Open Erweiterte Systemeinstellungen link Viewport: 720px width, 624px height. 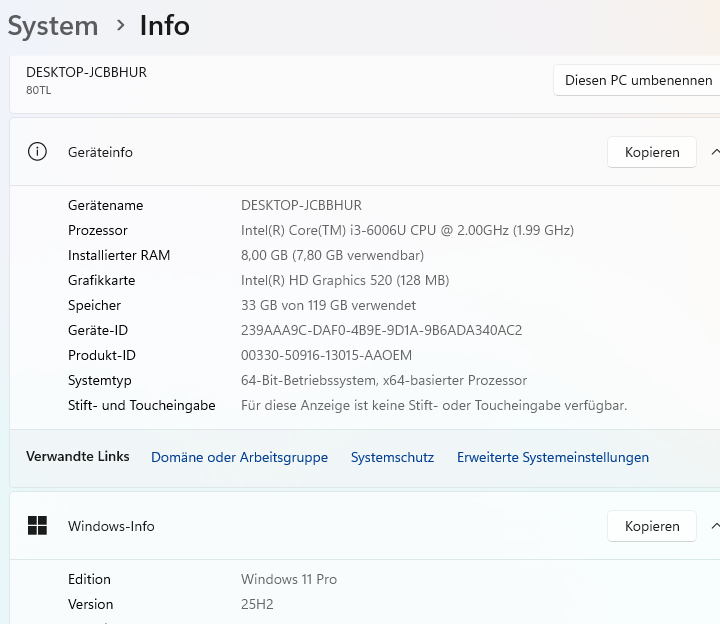coord(552,457)
